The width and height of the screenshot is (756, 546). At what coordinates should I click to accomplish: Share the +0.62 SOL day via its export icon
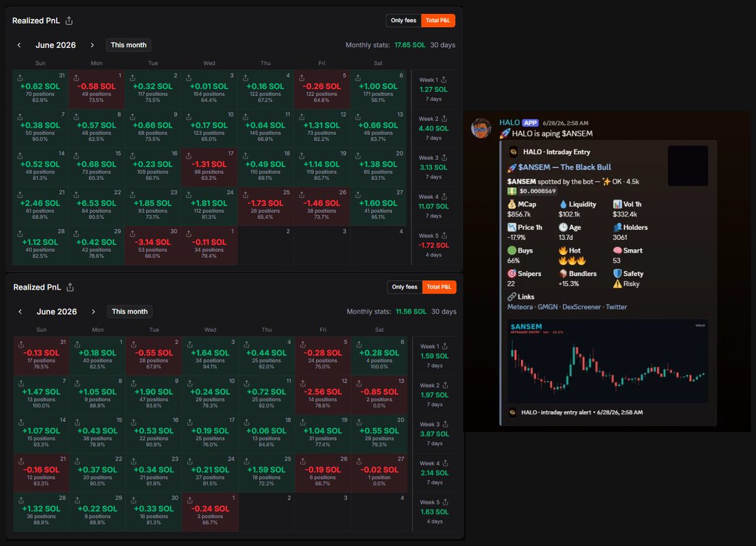tap(20, 78)
